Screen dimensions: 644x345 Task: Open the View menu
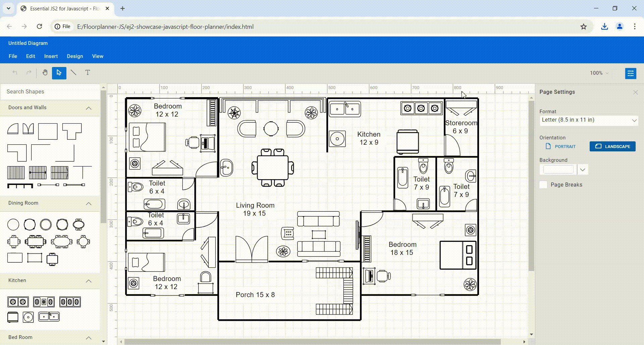98,56
